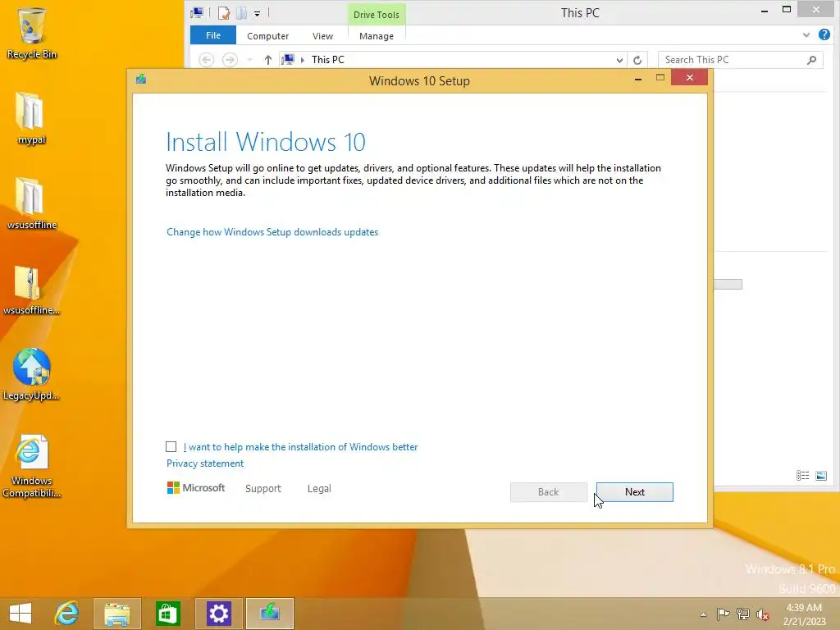The width and height of the screenshot is (840, 630).
Task: Click This PC system icon in title bar
Action: click(197, 13)
